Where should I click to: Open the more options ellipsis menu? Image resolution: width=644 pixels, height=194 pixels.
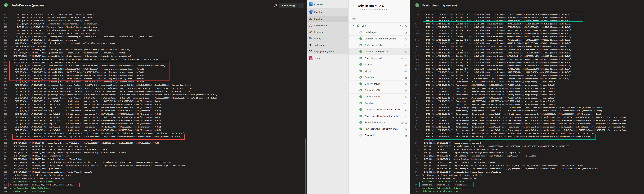(301, 5)
